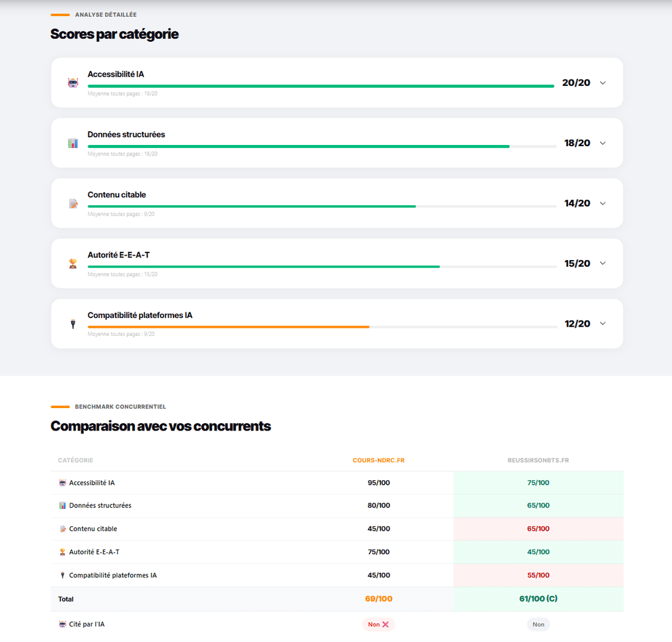Click the robot icon beside Accessibilité IA

[73, 82]
